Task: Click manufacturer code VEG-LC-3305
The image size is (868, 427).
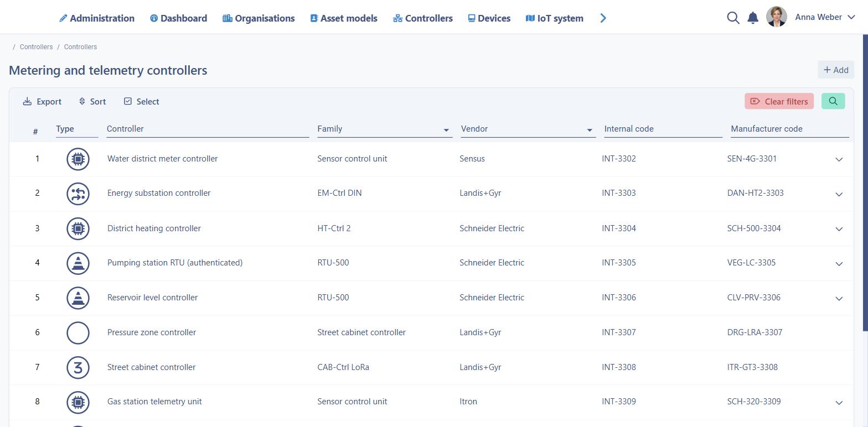Action: (x=751, y=263)
